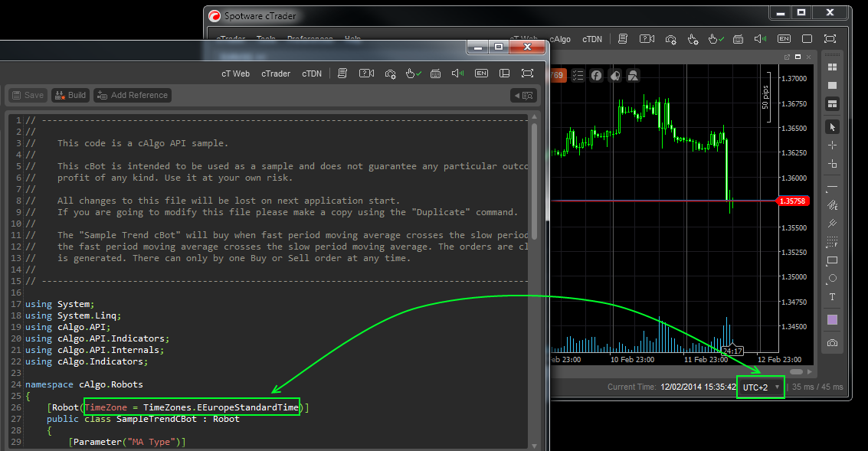This screenshot has height=451, width=868.
Task: Click the tags icon on chart toolbar
Action: 615,75
